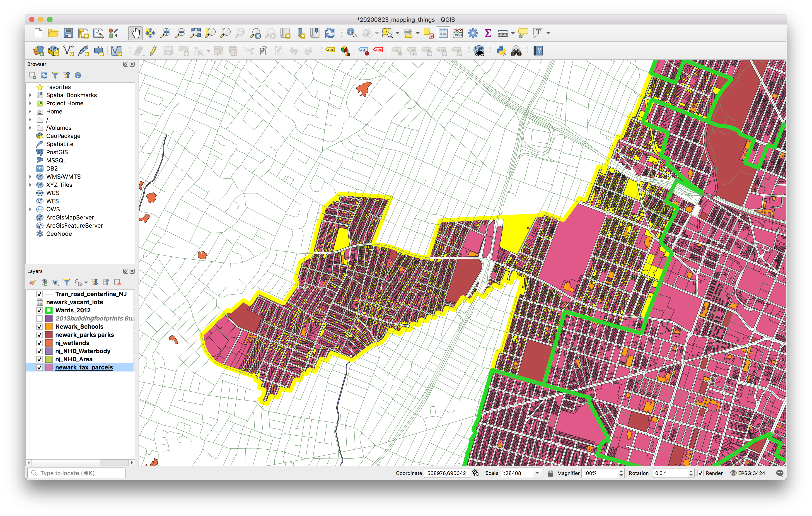Screen dimensions: 812x516
Task: Uncheck the Wards_2012 layer checkbox
Action: (39, 310)
